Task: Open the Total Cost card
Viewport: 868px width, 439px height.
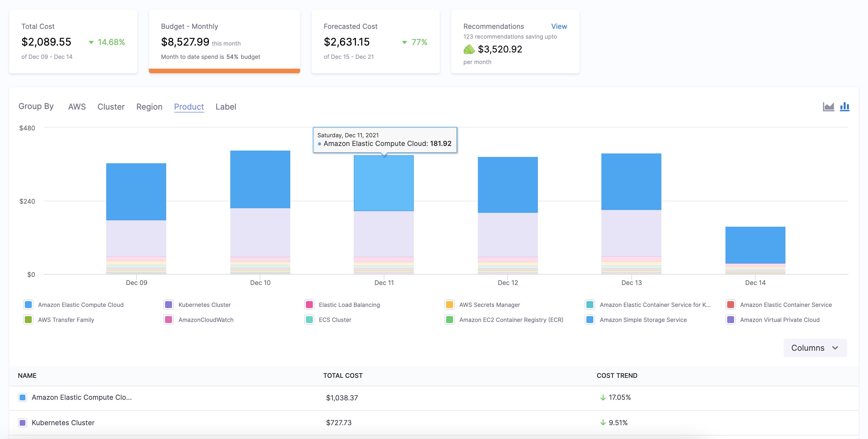Action: pos(73,42)
